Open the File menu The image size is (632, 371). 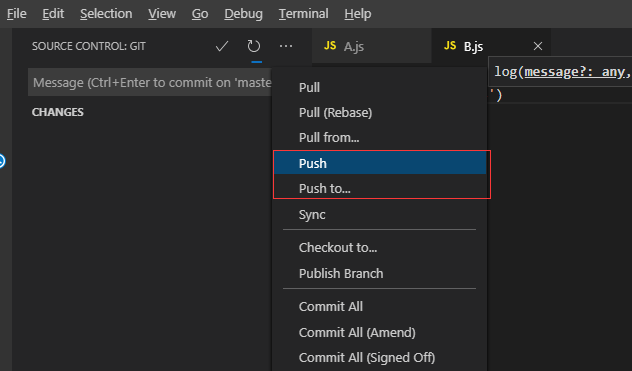pos(17,14)
